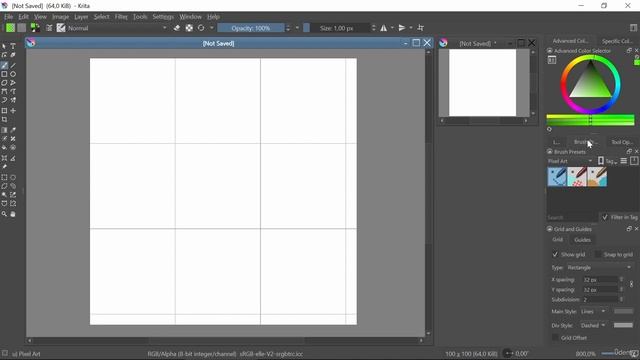This screenshot has height=360, width=640.
Task: Expand dropdown next to horizontal mirror
Action: point(392,28)
